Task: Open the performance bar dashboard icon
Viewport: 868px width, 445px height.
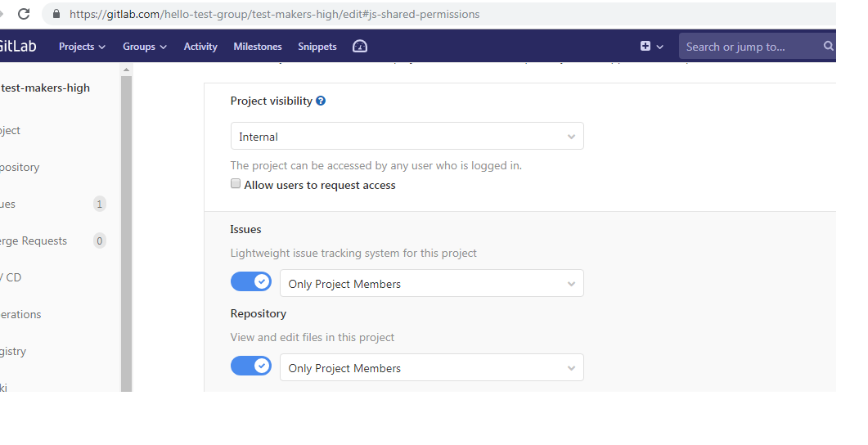Action: (360, 47)
